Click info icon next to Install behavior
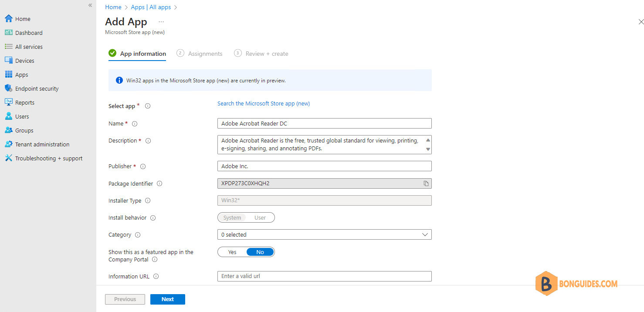 153,218
